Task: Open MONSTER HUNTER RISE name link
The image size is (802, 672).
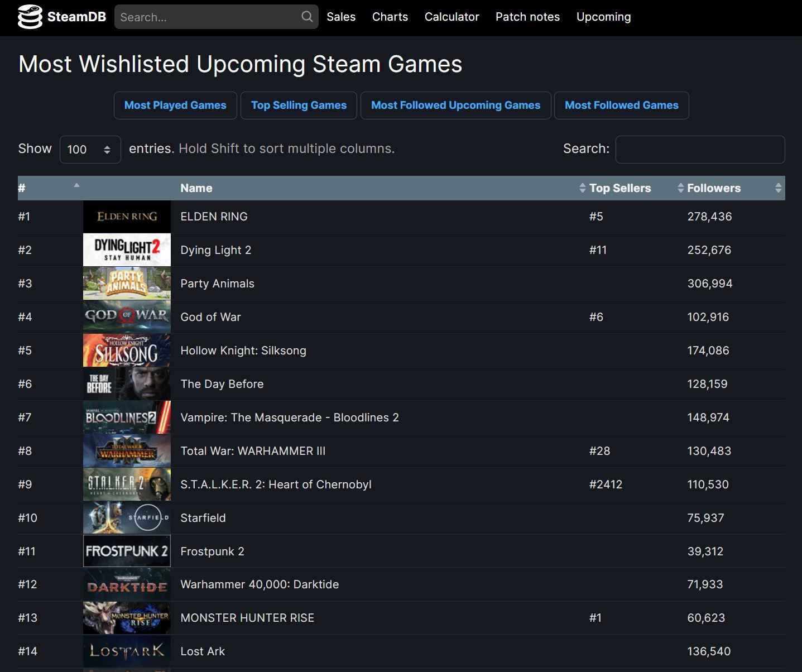Action: point(247,618)
